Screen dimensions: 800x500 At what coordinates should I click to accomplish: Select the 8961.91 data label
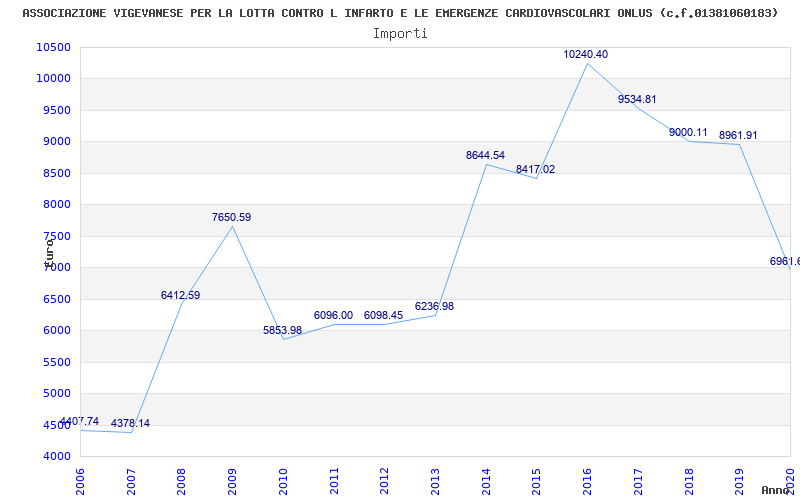pyautogui.click(x=738, y=135)
